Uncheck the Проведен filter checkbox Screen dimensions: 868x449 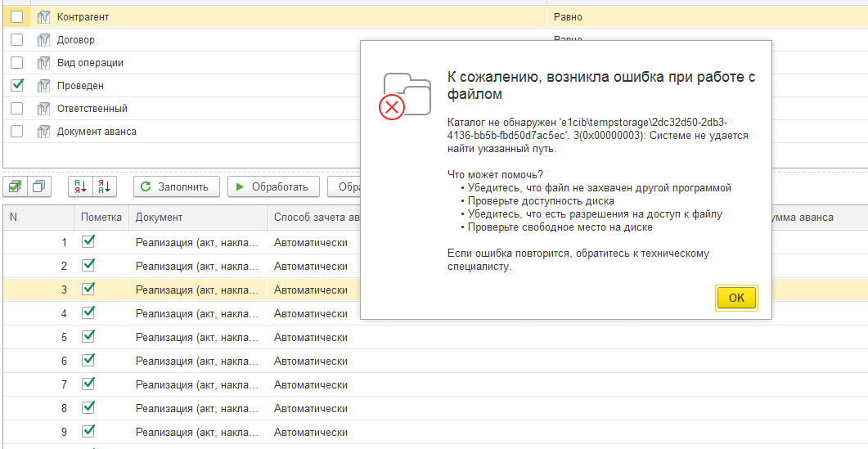coord(16,85)
